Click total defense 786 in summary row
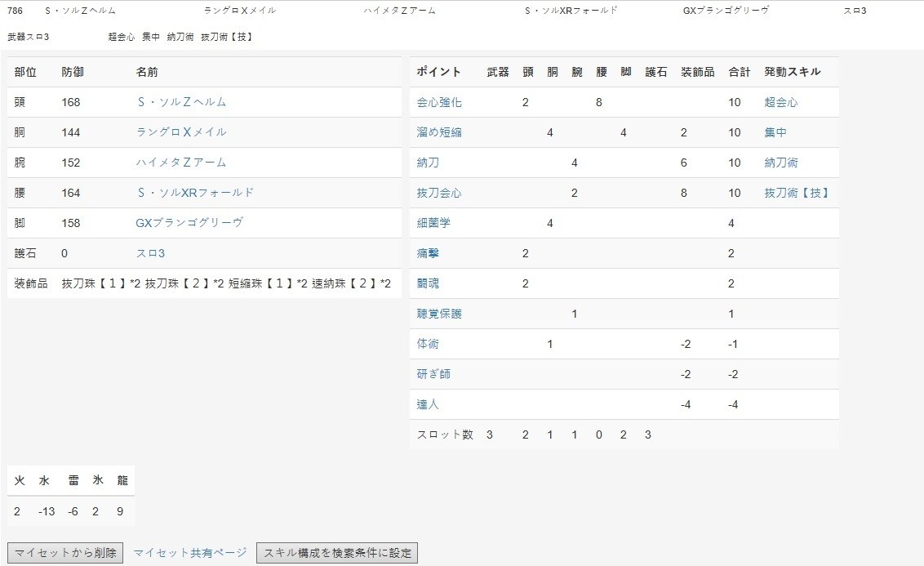This screenshot has height=566, width=924. pos(15,11)
